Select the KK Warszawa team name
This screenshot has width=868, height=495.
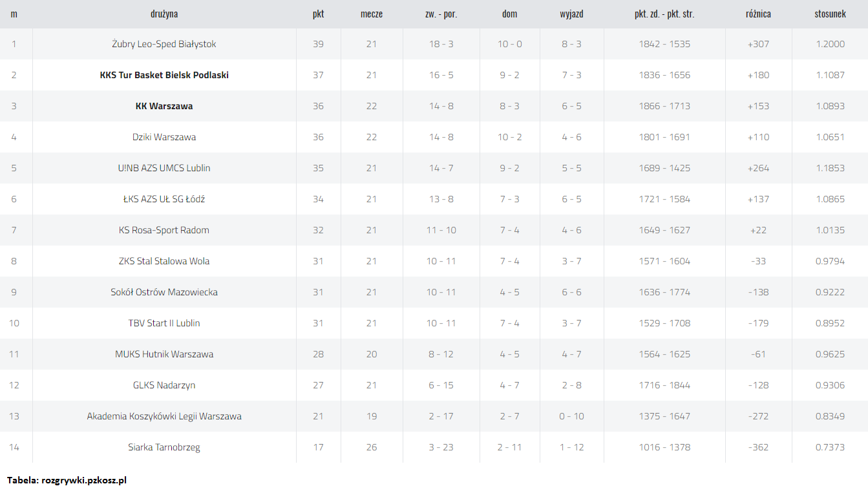pyautogui.click(x=164, y=106)
